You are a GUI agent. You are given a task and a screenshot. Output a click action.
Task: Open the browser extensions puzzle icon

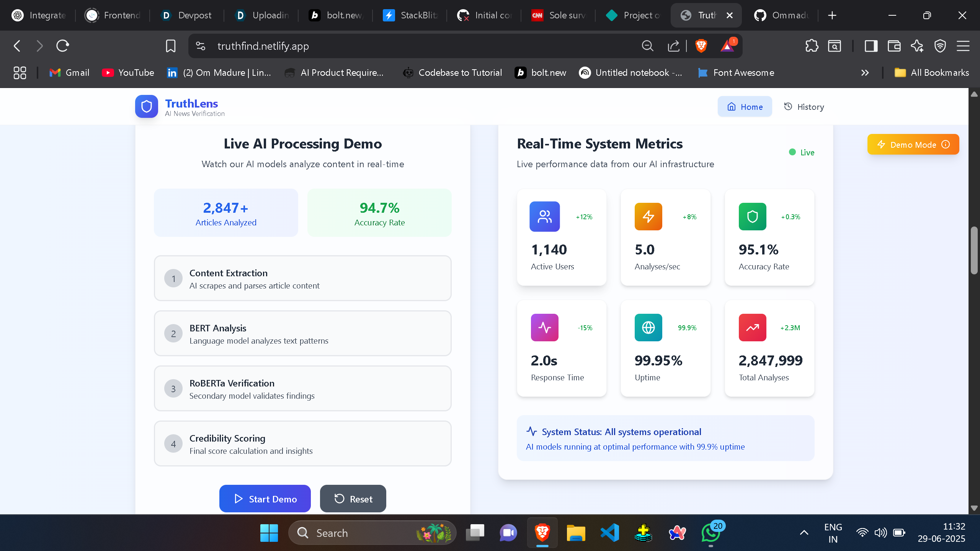(812, 46)
